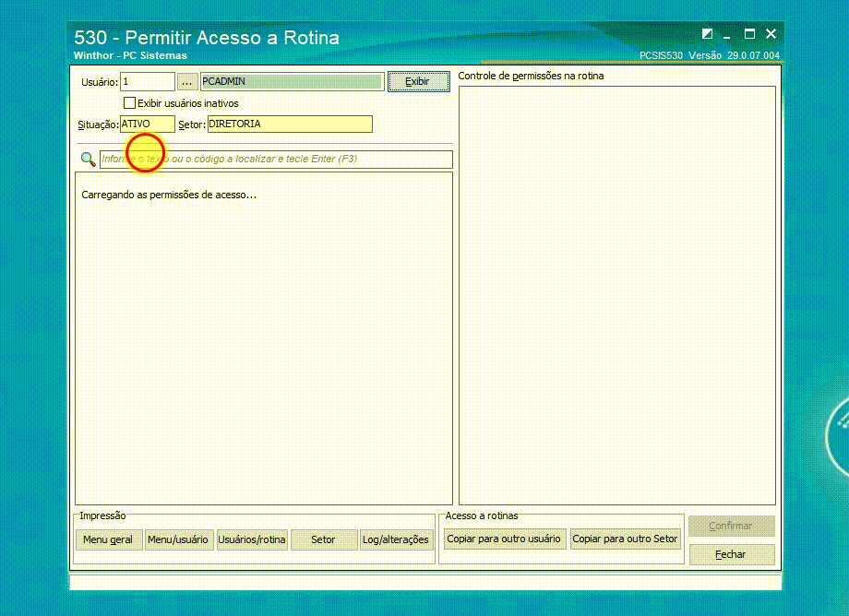Toggle Exibir usuários inativos checkbox
The height and width of the screenshot is (616, 849).
[129, 102]
